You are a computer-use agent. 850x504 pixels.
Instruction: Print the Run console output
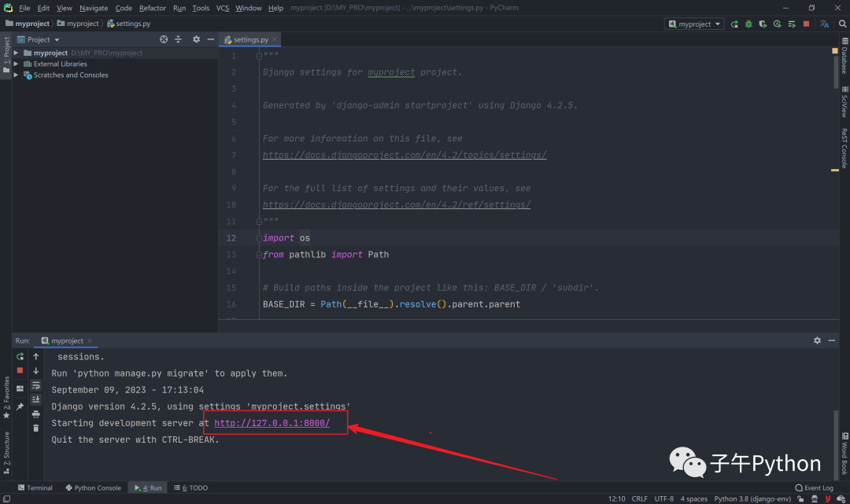pos(35,414)
